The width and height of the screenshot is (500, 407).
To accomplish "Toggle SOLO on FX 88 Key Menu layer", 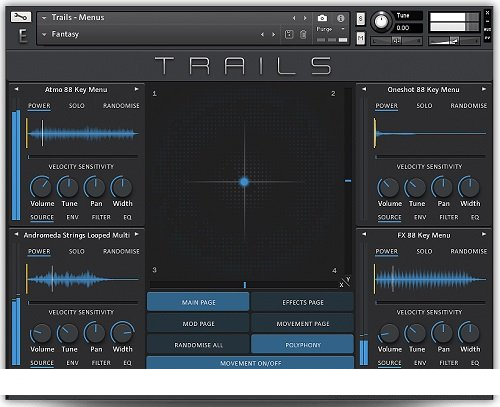I will coord(424,251).
